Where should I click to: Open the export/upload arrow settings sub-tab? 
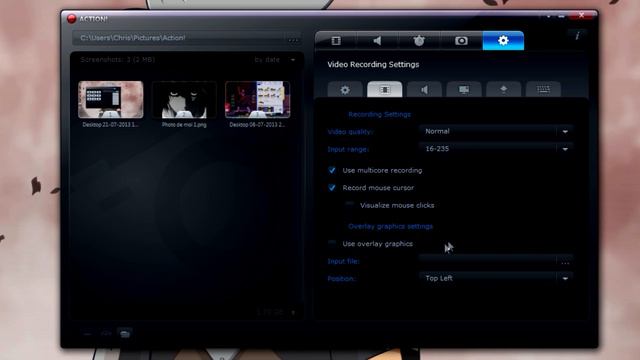point(503,89)
